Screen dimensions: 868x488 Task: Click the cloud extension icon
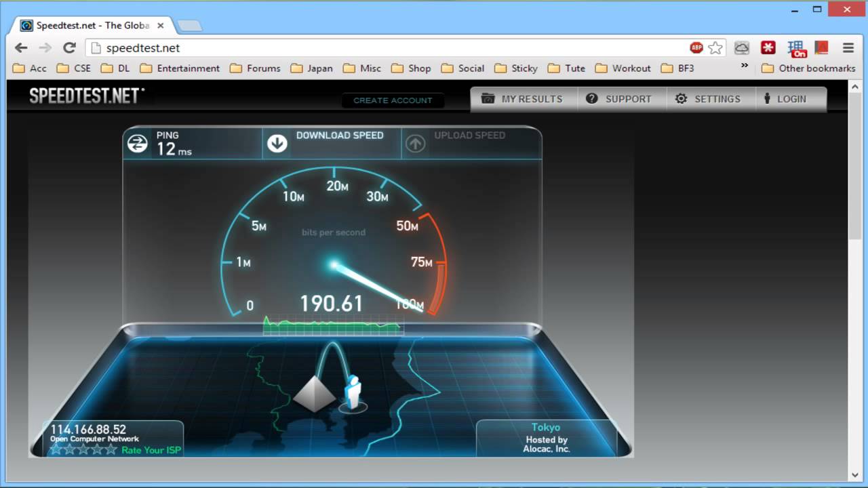(742, 47)
